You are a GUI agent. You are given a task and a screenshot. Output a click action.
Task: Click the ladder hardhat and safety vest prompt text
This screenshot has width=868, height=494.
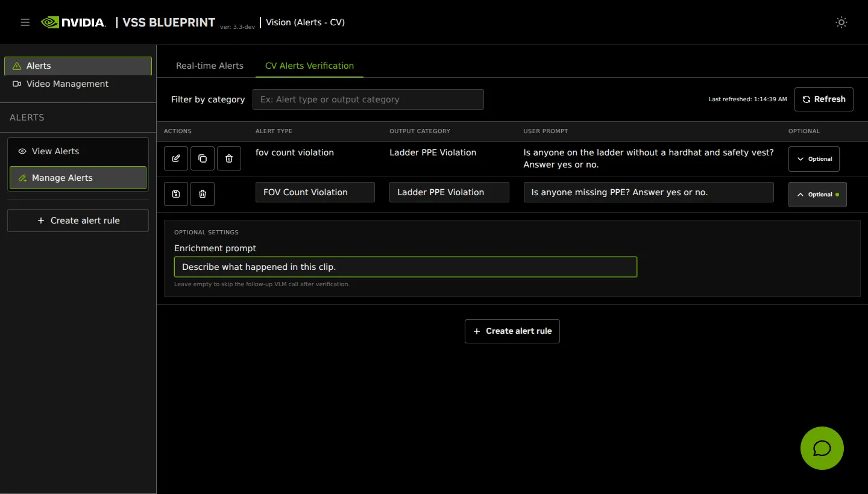[649, 158]
